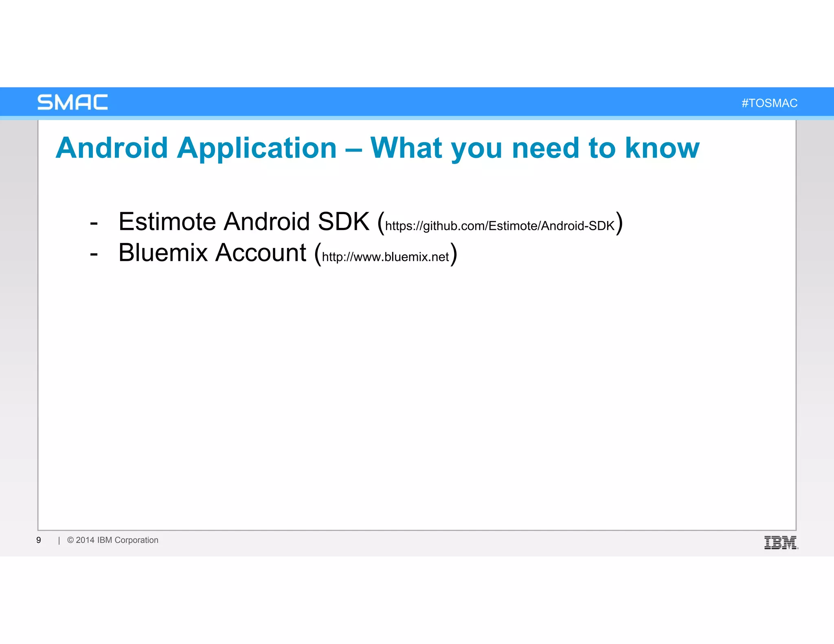
Task: Select the slide title 'Android Application – What you need to know'
Action: coord(377,148)
